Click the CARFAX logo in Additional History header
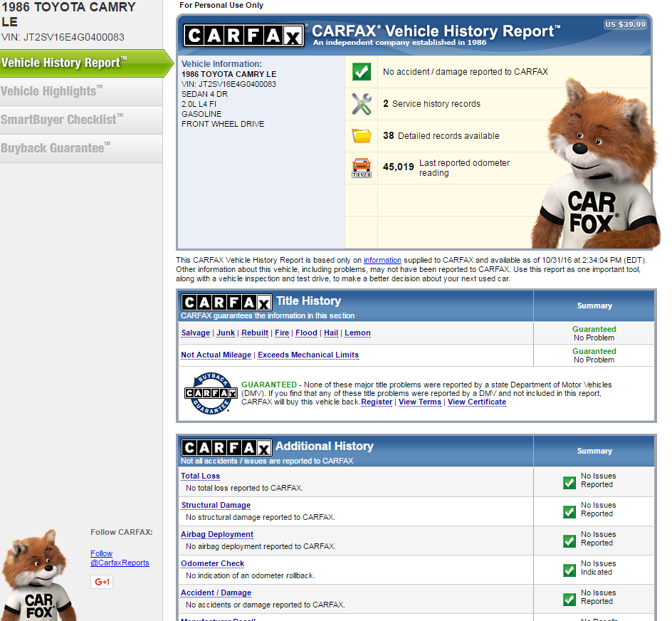 coord(226,448)
